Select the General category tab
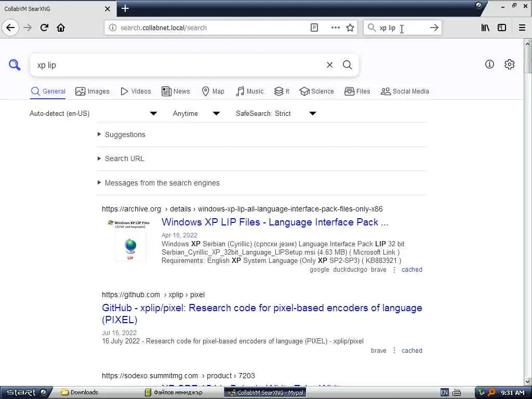 coord(48,91)
